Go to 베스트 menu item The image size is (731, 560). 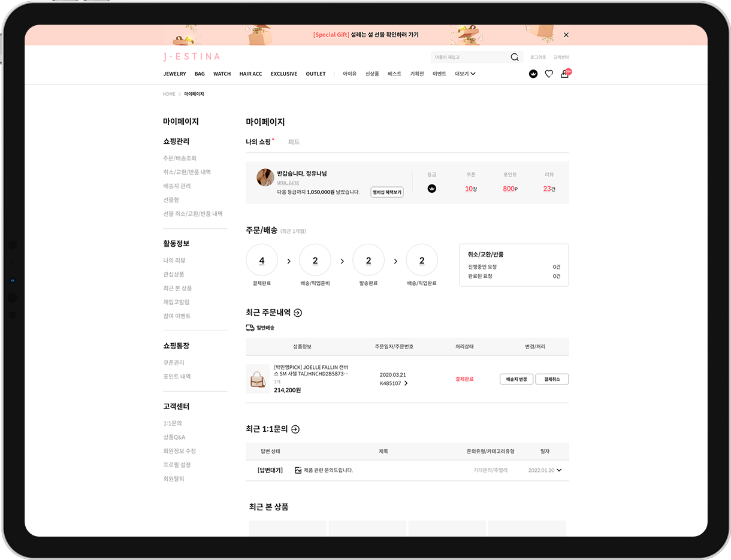(394, 74)
